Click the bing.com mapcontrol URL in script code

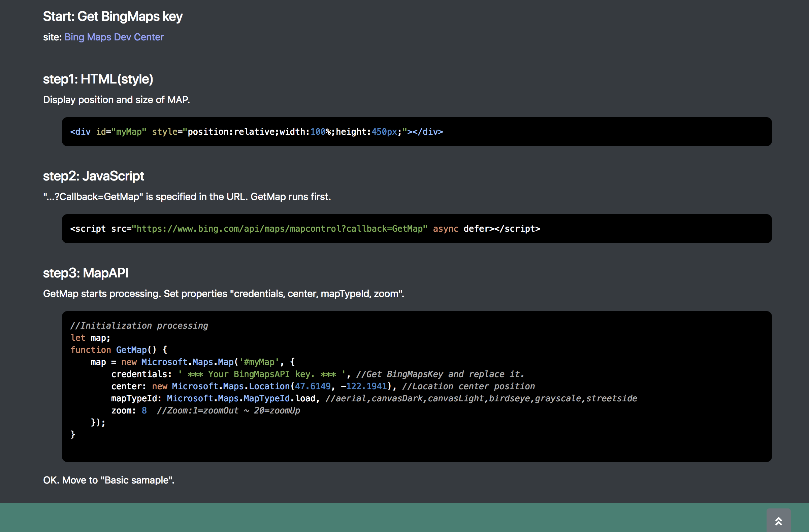280,229
